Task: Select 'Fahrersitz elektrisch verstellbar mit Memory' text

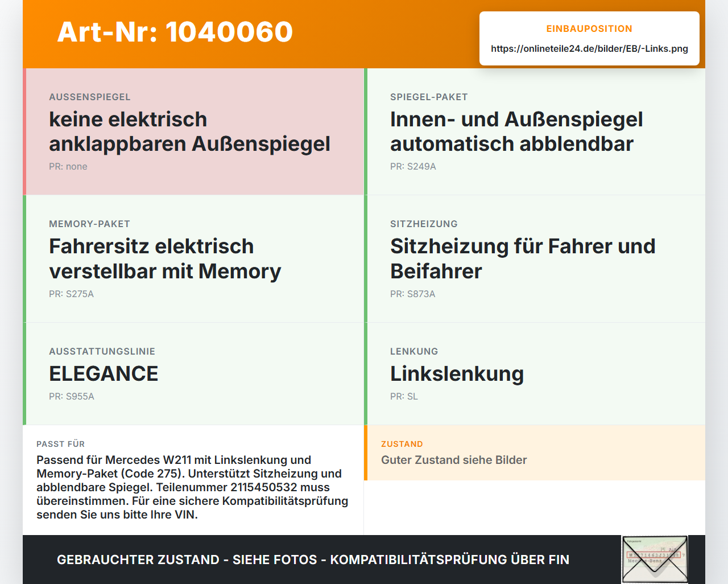Action: 165,259
